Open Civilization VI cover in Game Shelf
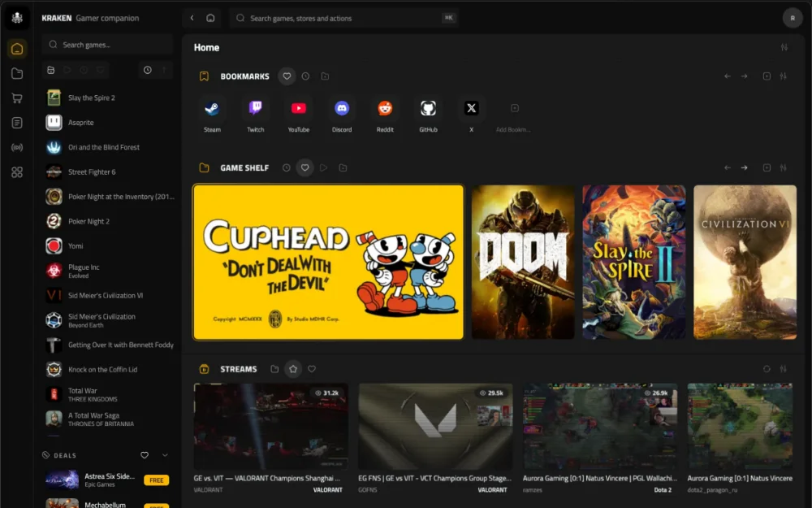Viewport: 812px width, 508px height. 745,263
